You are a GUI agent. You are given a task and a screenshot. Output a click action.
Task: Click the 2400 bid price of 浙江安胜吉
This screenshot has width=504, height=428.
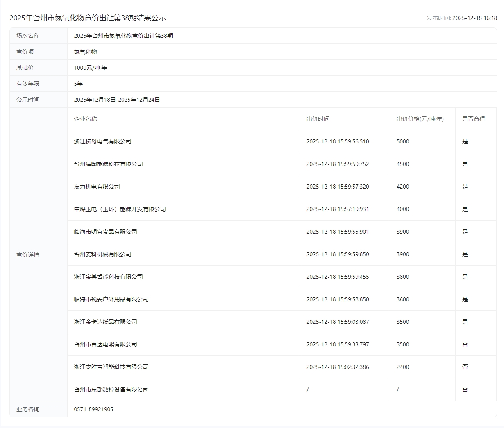pos(403,367)
